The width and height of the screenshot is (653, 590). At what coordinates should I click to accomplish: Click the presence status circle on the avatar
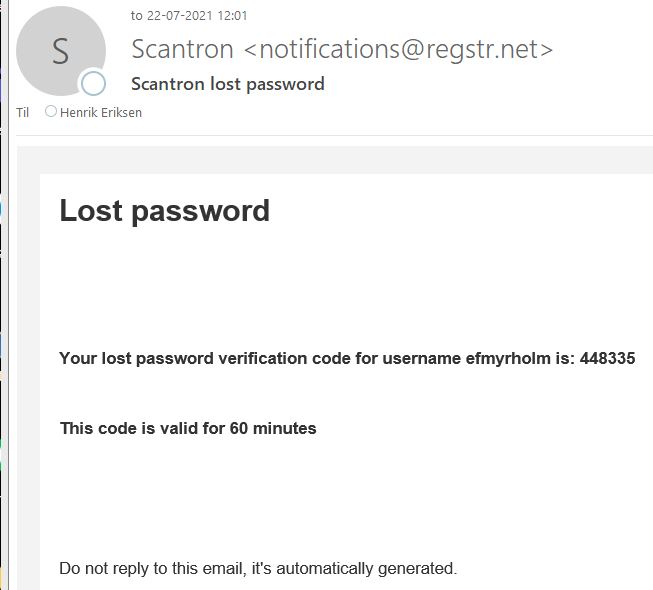93,83
